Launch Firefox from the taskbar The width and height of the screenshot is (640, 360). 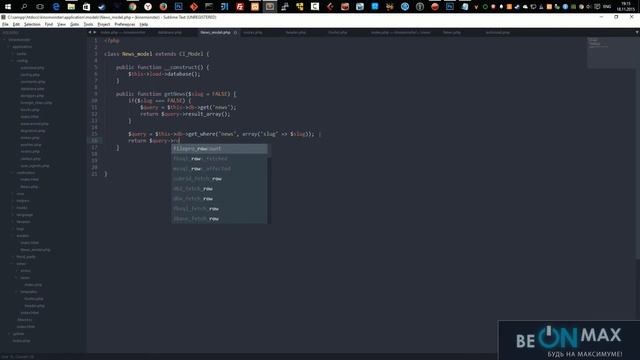pos(163,7)
